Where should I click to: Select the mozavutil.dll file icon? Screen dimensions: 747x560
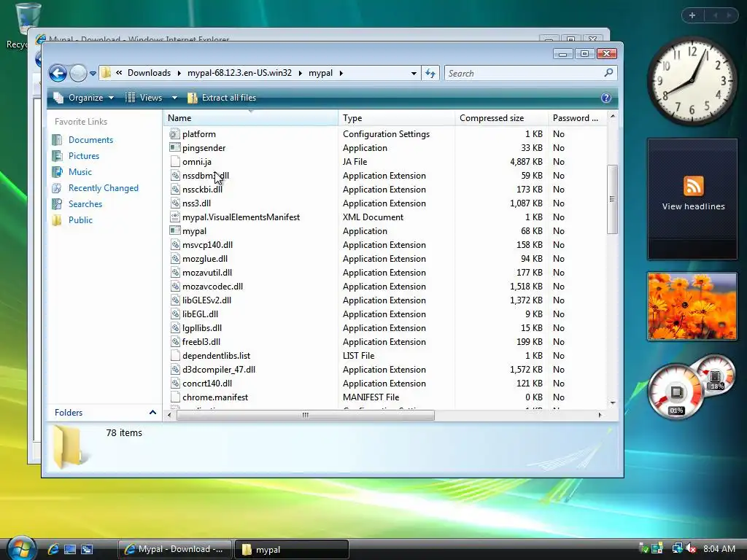[175, 273]
